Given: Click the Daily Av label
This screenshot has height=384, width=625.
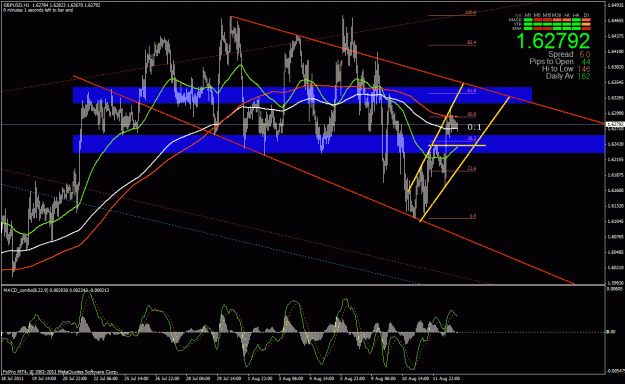Looking at the screenshot, I should click(560, 76).
